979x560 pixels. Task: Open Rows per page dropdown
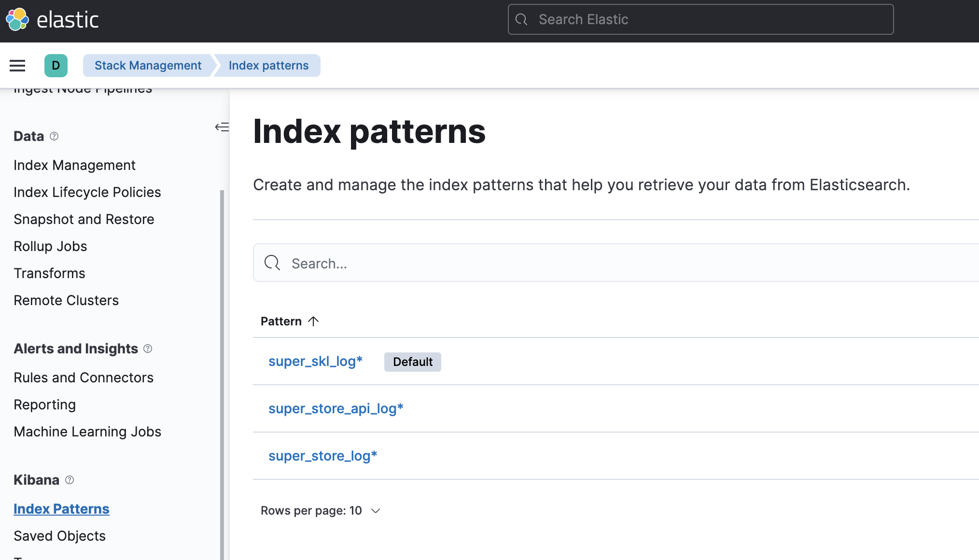point(321,511)
